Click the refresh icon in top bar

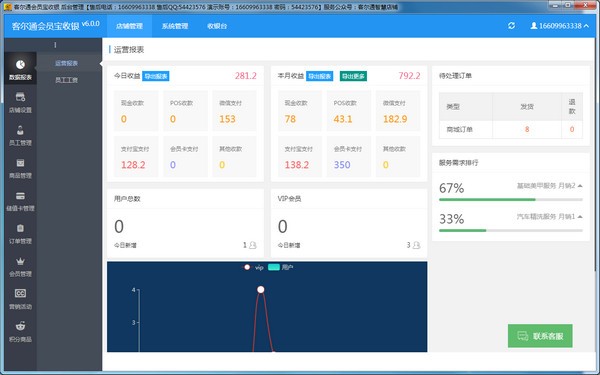pos(511,26)
